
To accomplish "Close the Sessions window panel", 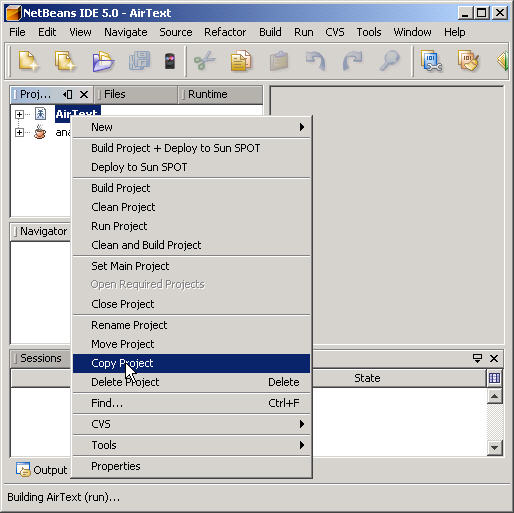I will coord(494,359).
